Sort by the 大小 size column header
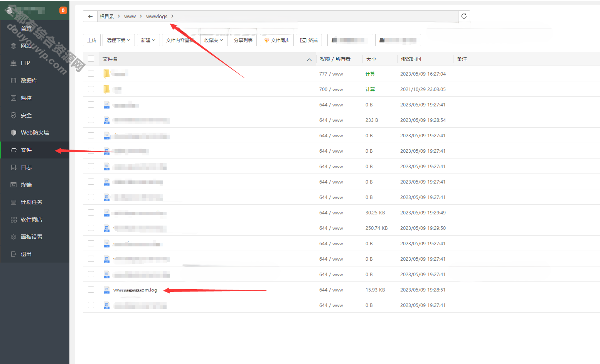 pos(371,59)
